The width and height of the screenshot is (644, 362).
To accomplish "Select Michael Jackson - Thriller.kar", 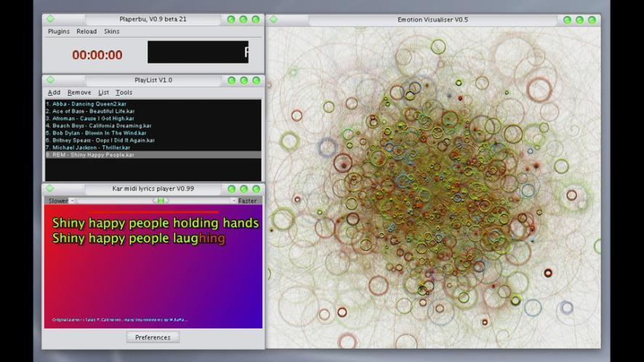I will click(153, 148).
